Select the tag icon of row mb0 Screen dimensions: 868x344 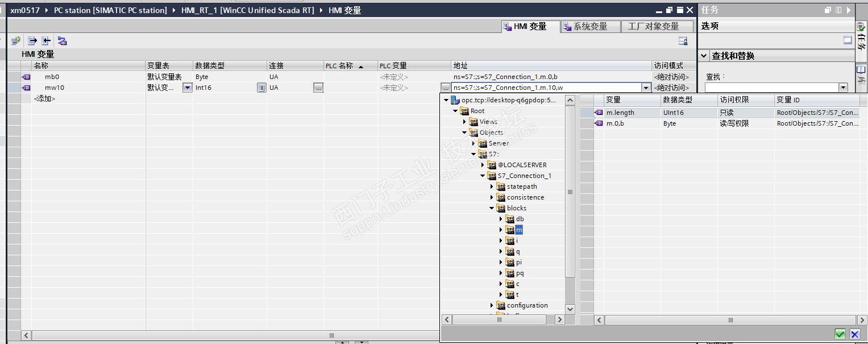click(x=26, y=77)
